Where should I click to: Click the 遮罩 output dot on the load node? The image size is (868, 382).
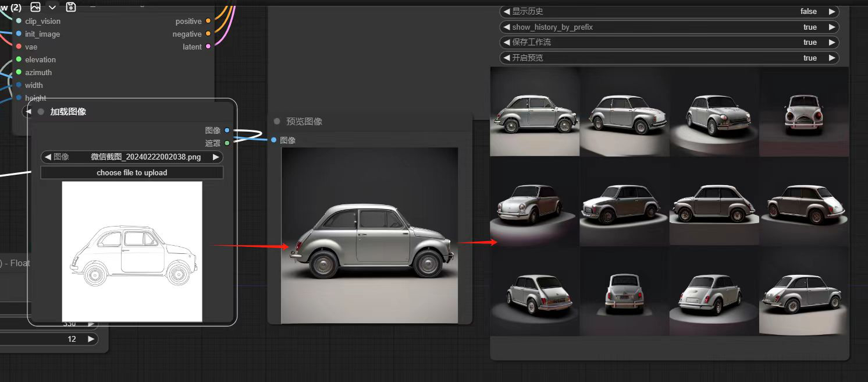click(x=226, y=142)
